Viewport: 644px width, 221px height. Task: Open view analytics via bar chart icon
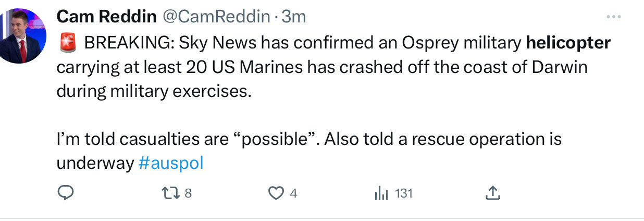pos(382,193)
